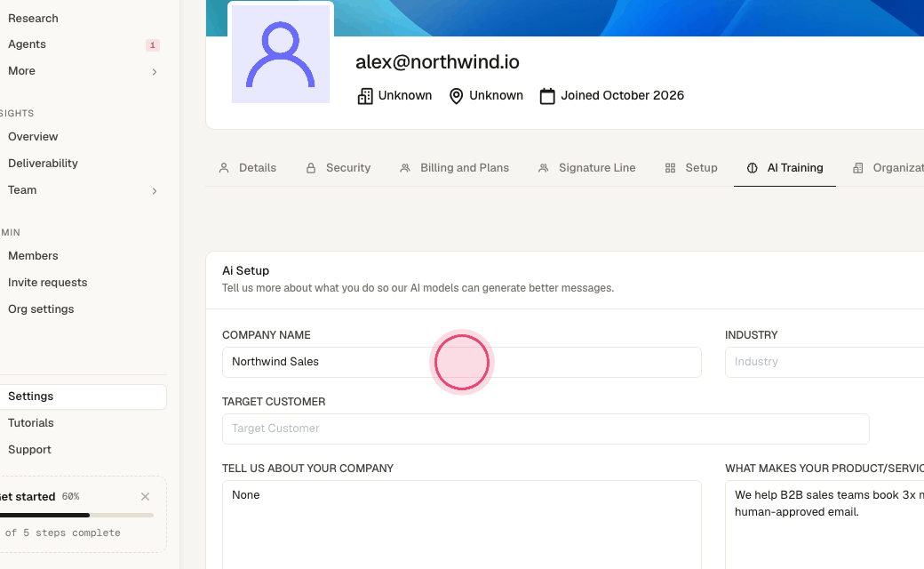Open More in the sidebar

click(22, 71)
